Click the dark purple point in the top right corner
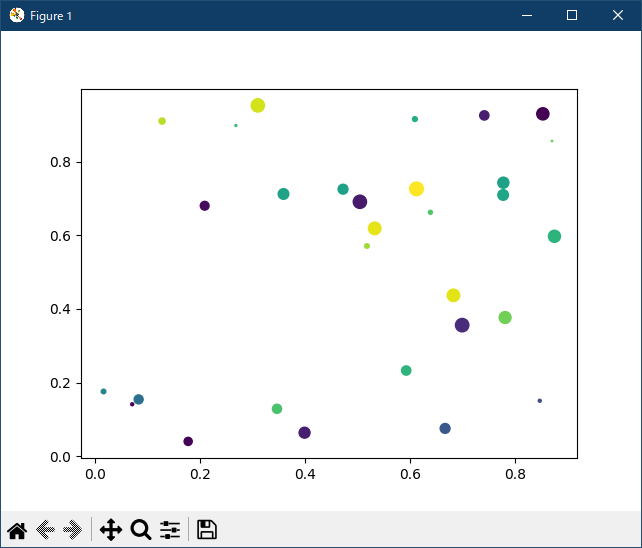 pyautogui.click(x=543, y=114)
